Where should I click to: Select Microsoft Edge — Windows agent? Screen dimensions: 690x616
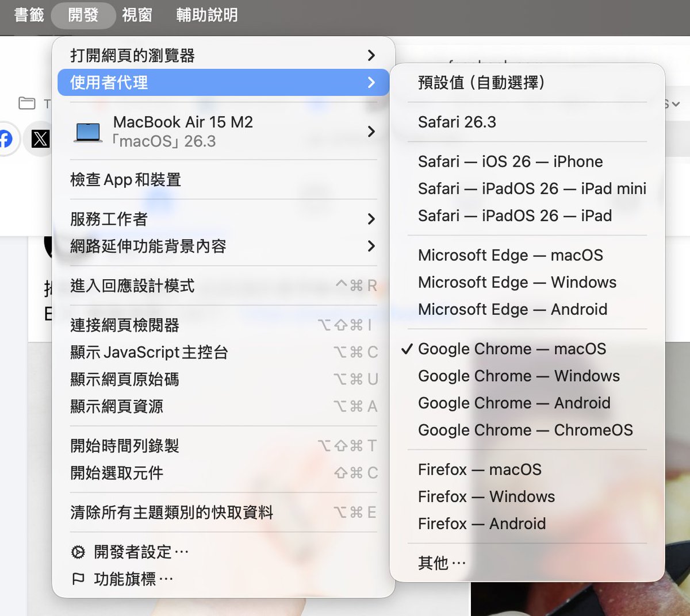click(527, 282)
